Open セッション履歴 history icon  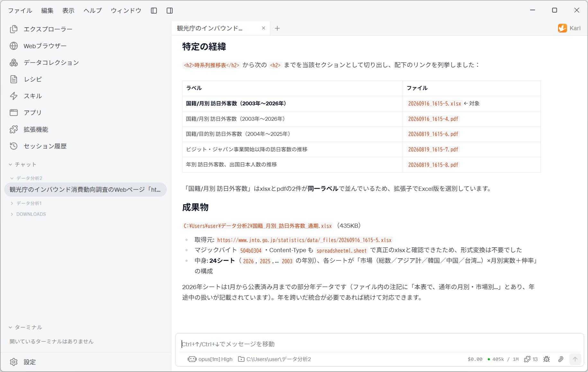click(x=13, y=146)
